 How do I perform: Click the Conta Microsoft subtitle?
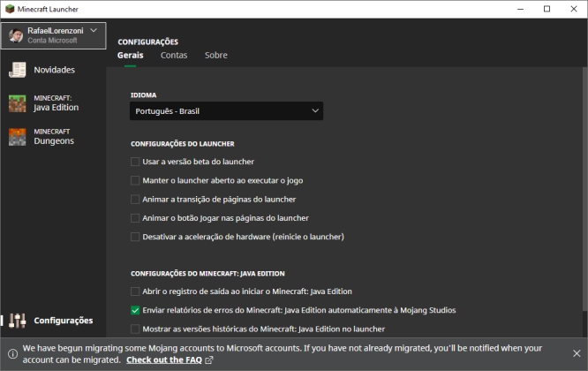click(x=52, y=41)
